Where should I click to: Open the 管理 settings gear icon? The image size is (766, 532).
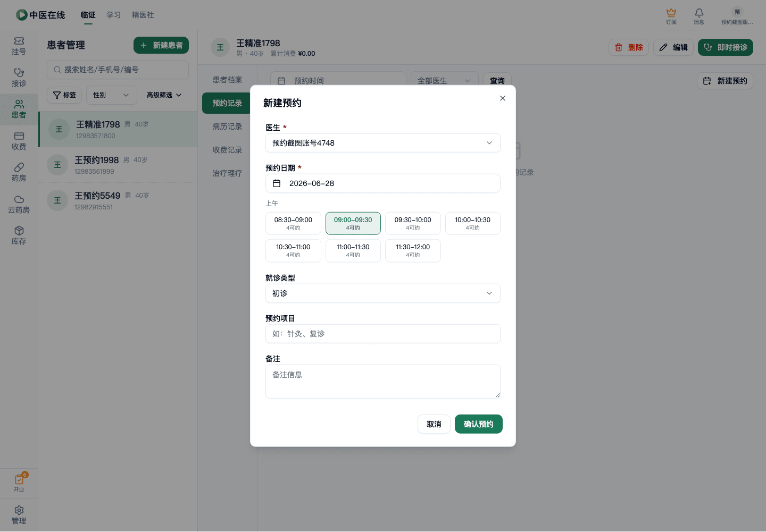[x=19, y=516]
